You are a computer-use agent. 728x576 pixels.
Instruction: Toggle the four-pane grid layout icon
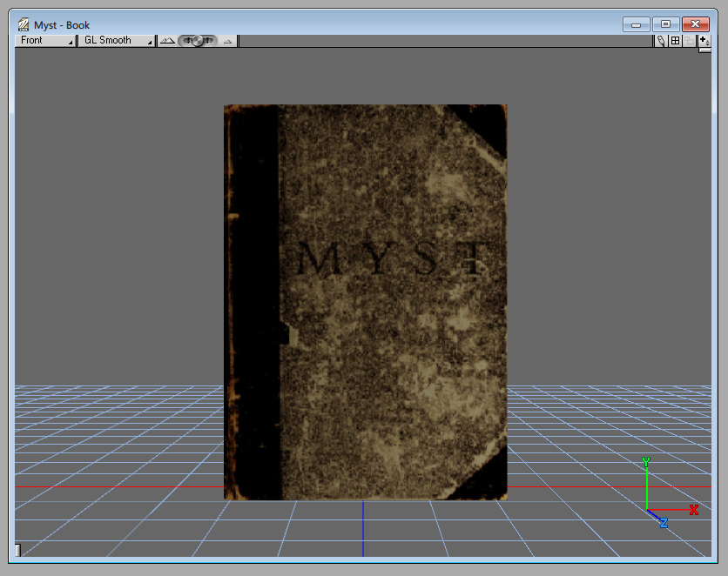coord(675,41)
